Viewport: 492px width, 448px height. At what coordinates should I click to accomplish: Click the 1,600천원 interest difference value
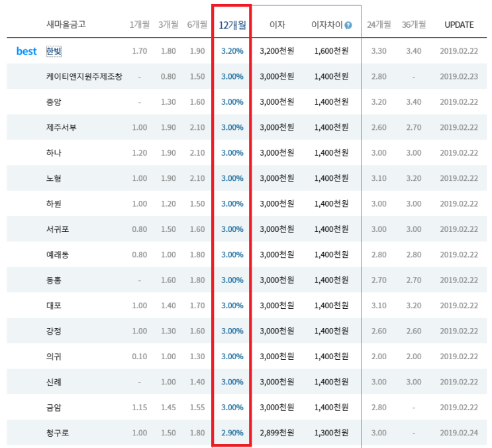tap(331, 51)
